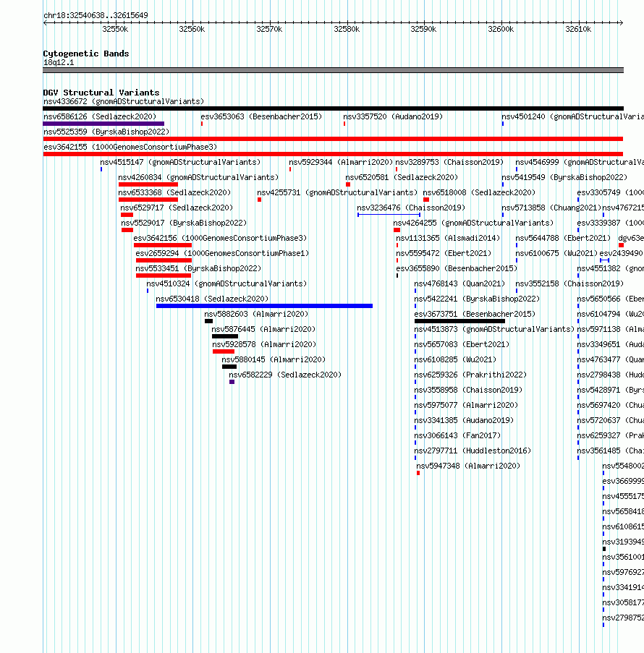This screenshot has width=644, height=653.
Task: Click the purple nsv6582229 variant marker
Action: [x=232, y=383]
